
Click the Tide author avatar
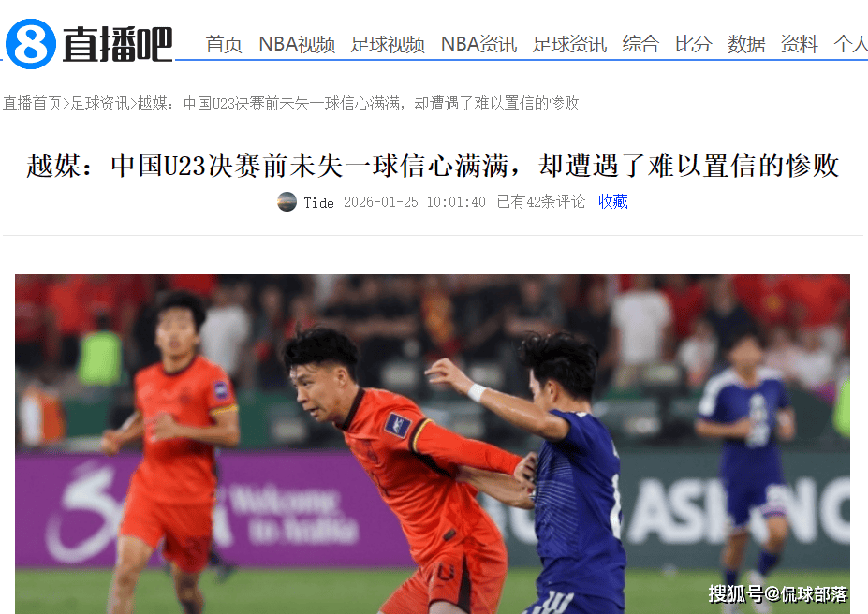287,202
